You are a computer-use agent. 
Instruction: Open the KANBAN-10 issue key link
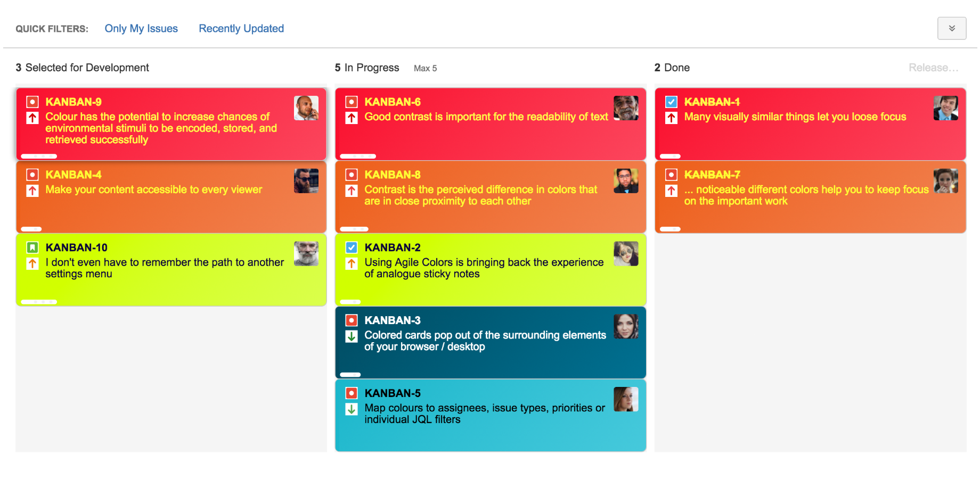coord(76,247)
